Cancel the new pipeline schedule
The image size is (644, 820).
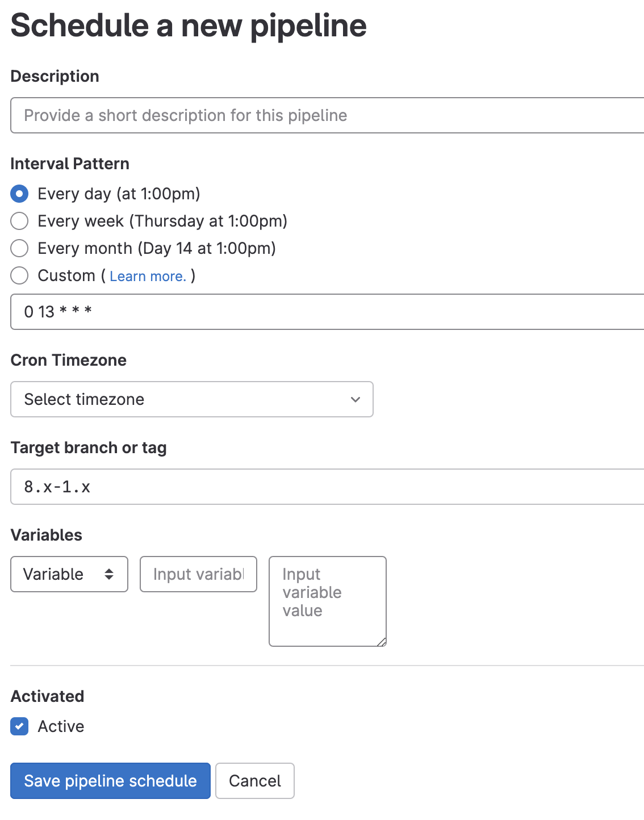(x=254, y=781)
